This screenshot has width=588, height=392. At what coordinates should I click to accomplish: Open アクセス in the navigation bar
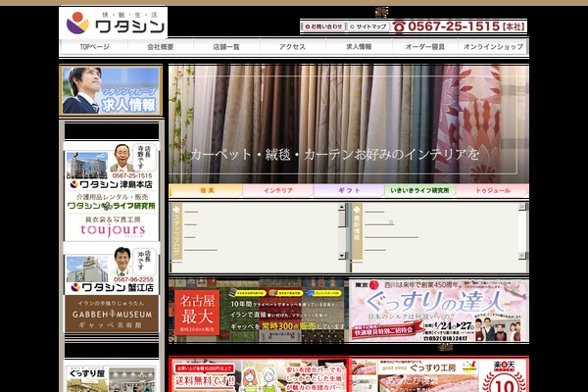(x=292, y=47)
